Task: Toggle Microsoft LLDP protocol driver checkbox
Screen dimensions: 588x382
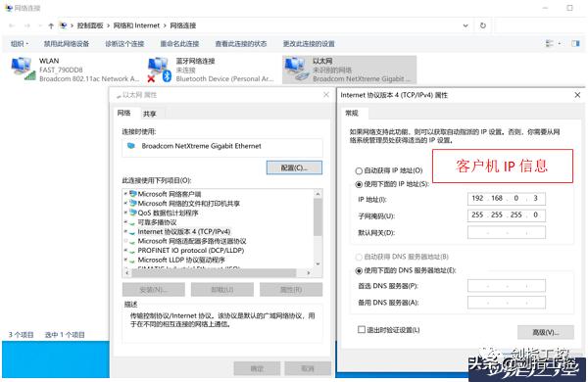Action: [125, 260]
